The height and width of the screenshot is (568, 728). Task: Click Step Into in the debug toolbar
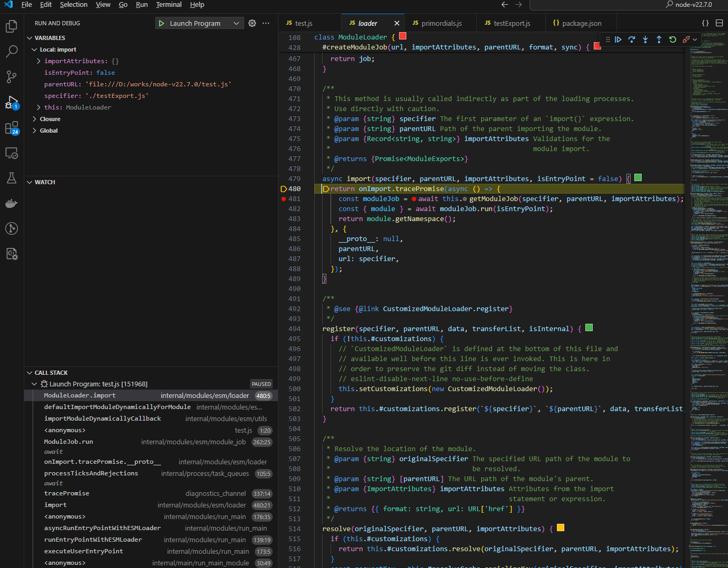coord(645,39)
